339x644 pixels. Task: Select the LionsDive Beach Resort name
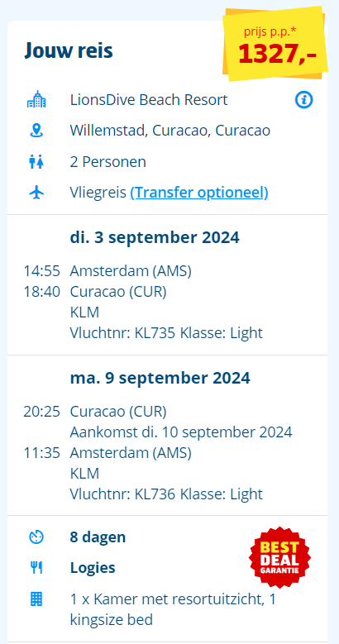pyautogui.click(x=149, y=100)
